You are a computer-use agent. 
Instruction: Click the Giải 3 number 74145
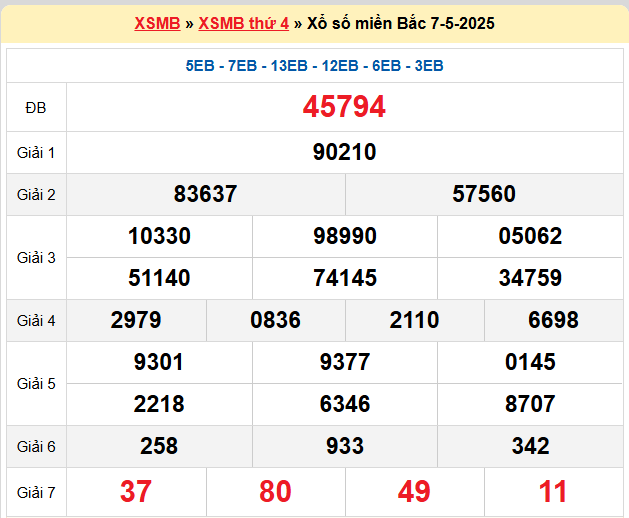(x=345, y=278)
